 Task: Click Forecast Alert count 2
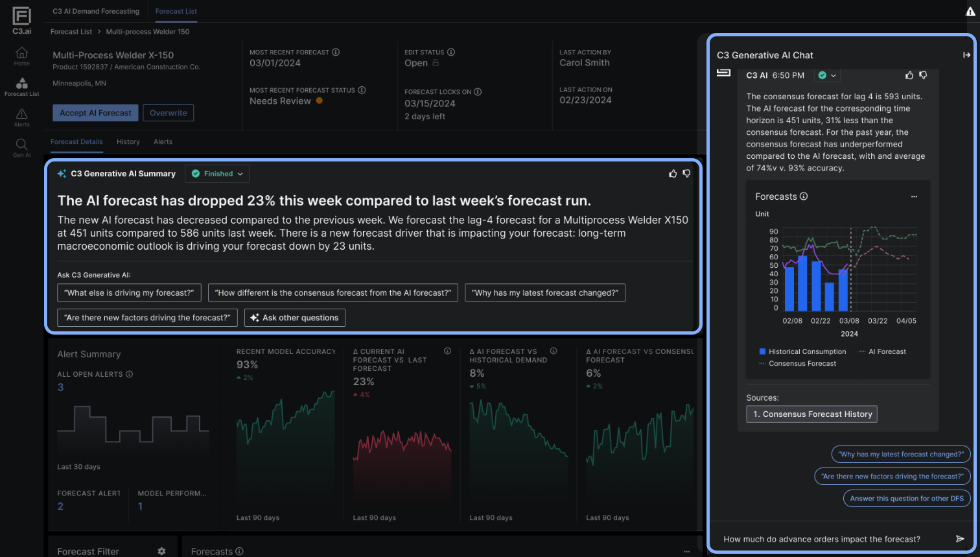coord(60,506)
